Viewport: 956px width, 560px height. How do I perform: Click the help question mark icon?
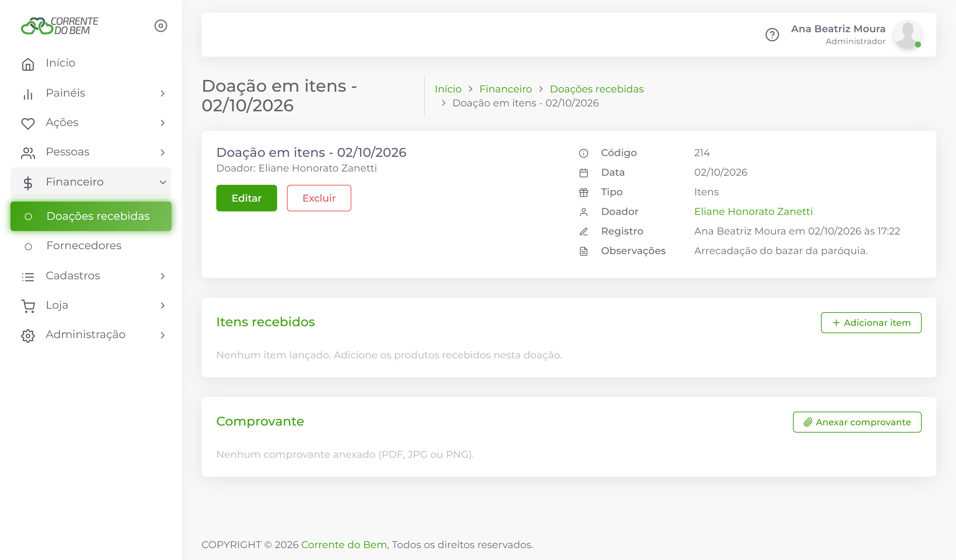(772, 35)
